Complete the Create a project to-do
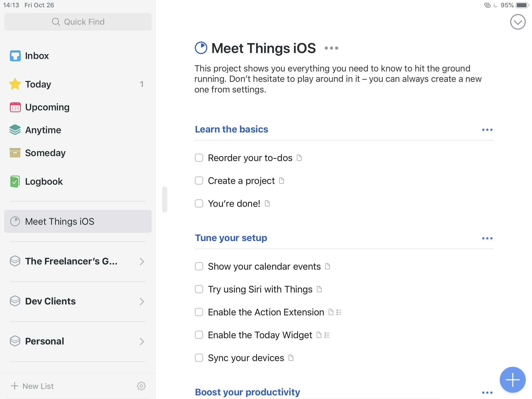The height and width of the screenshot is (399, 532). pos(199,181)
